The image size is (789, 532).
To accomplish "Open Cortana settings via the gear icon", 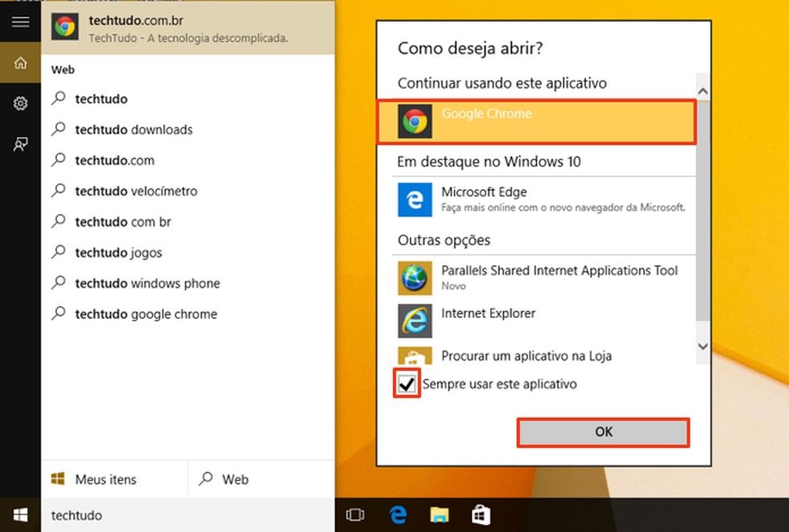I will point(20,103).
